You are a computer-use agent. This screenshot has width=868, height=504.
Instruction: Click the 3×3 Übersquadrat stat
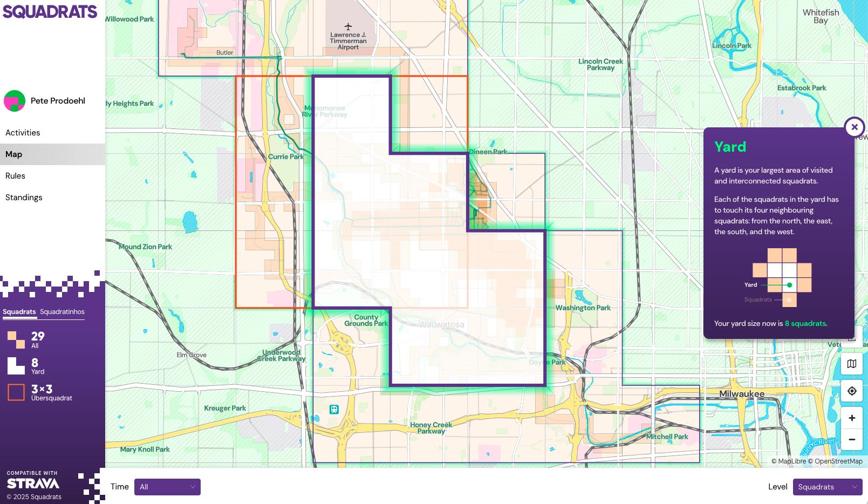[51, 392]
